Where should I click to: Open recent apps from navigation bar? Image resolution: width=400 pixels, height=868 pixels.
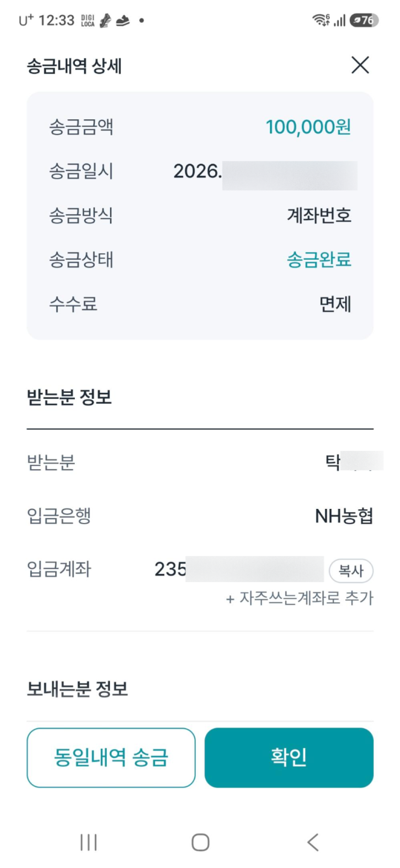[x=88, y=842]
